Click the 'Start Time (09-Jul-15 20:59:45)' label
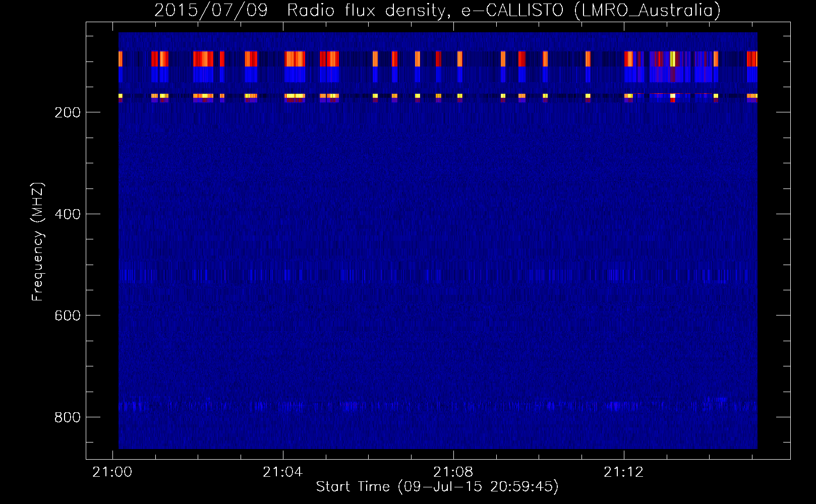Image resolution: width=816 pixels, height=504 pixels. (437, 487)
